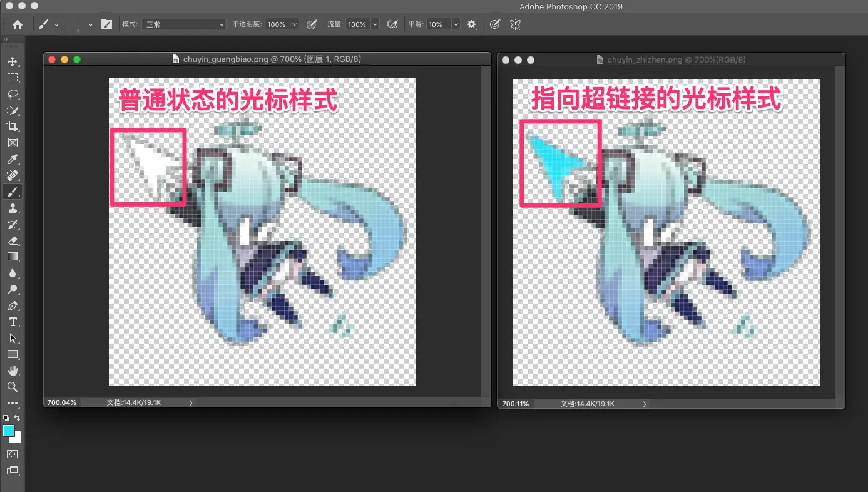Open the white background color picker
868x492 pixels.
pyautogui.click(x=18, y=439)
